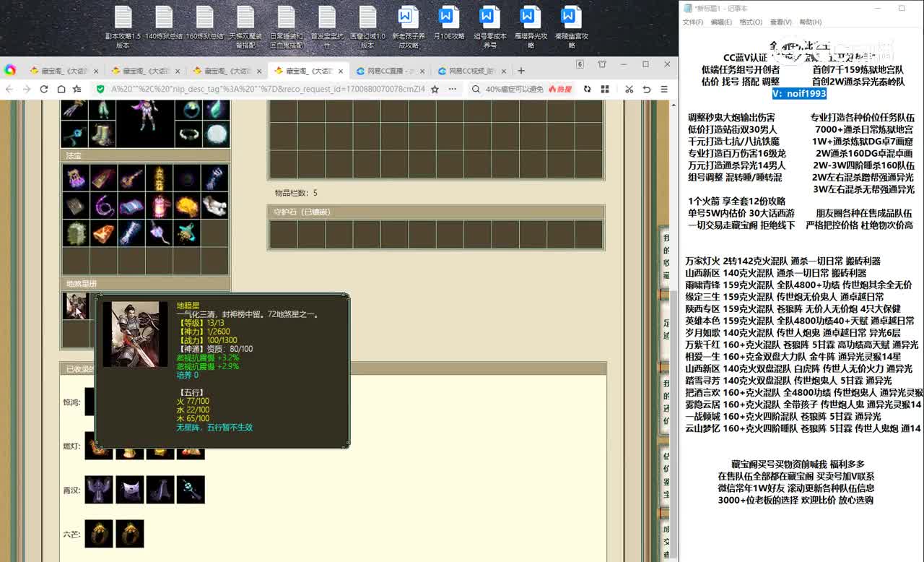Open the browser hamburger main menu
This screenshot has height=562, width=924.
pyautogui.click(x=665, y=89)
